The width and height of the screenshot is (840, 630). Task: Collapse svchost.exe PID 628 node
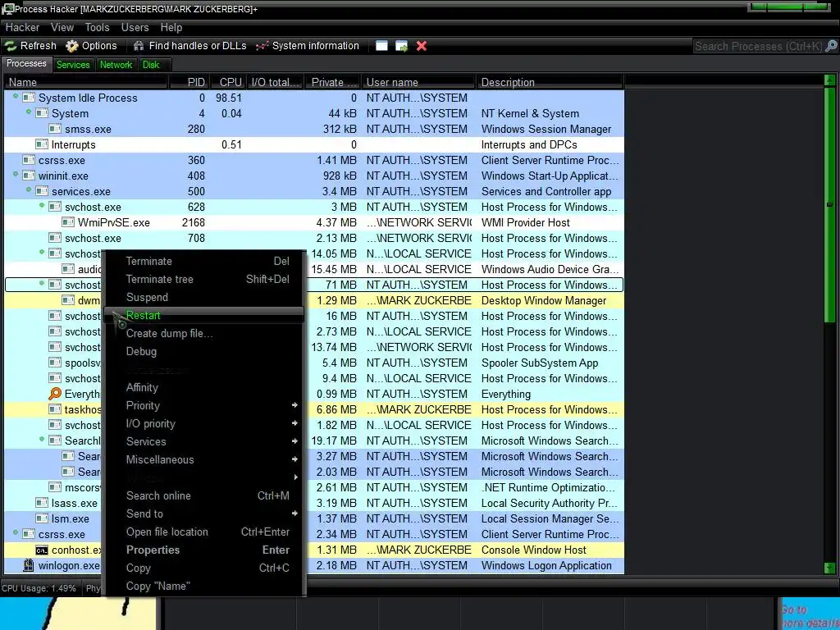(42, 205)
